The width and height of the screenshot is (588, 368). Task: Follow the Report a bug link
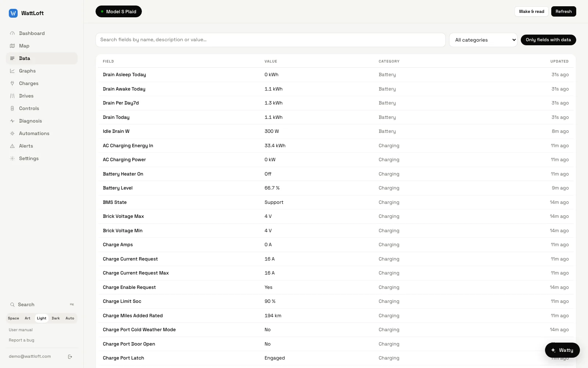[x=22, y=340]
